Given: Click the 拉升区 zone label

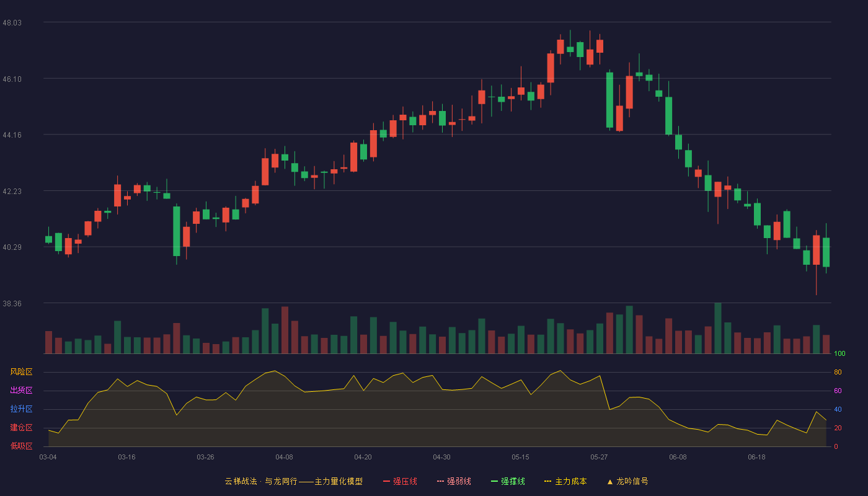Looking at the screenshot, I should pos(21,409).
